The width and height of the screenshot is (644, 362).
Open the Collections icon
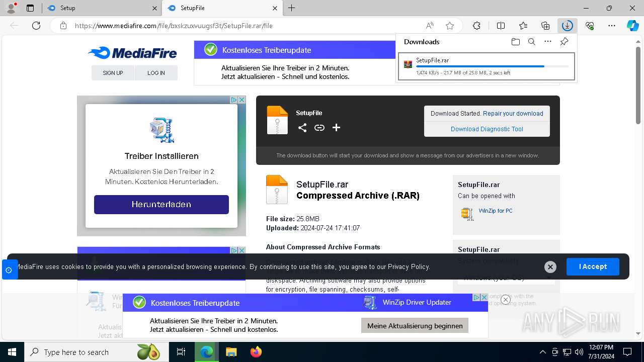tap(545, 26)
